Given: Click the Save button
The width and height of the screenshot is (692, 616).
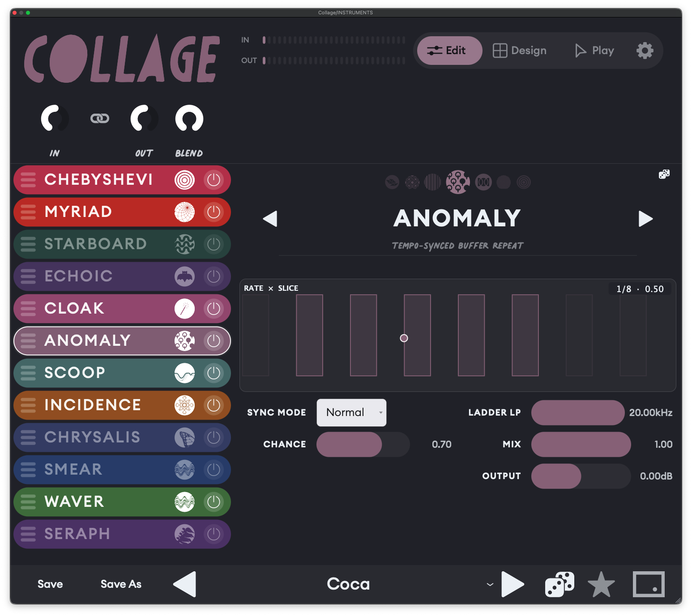Looking at the screenshot, I should 50,584.
